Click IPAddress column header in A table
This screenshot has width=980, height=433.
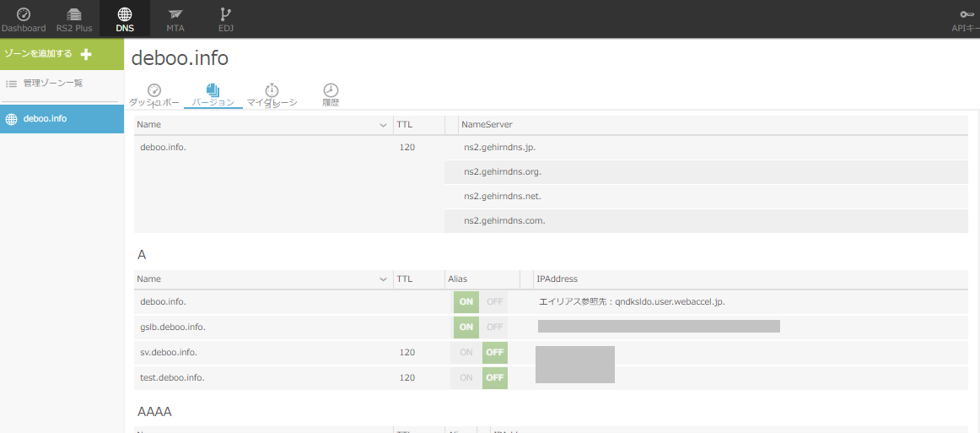tap(557, 279)
